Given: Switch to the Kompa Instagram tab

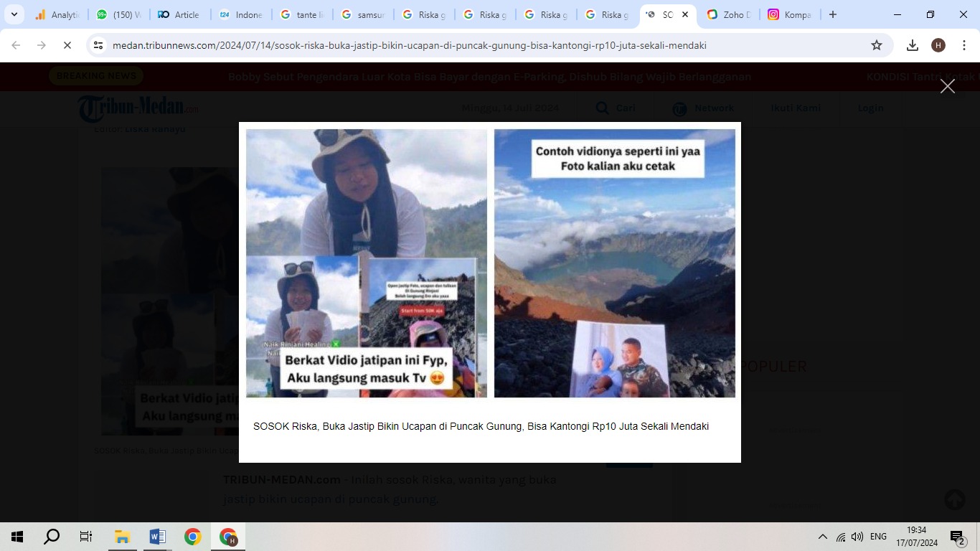Looking at the screenshot, I should point(790,14).
